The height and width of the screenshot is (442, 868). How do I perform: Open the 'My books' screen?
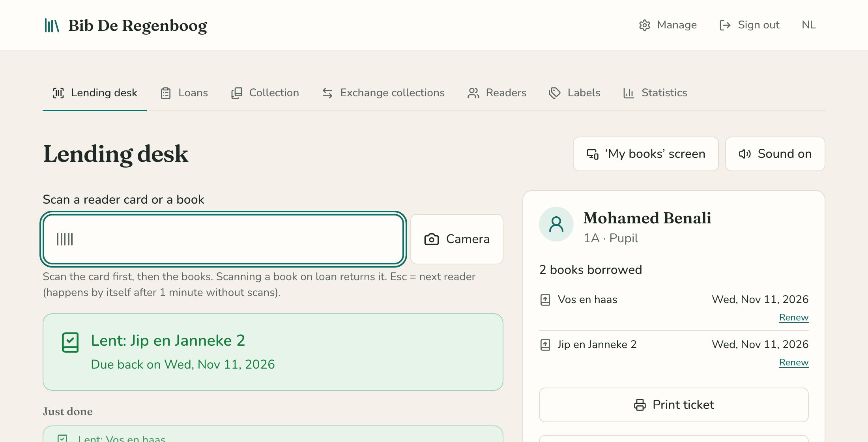coord(645,154)
